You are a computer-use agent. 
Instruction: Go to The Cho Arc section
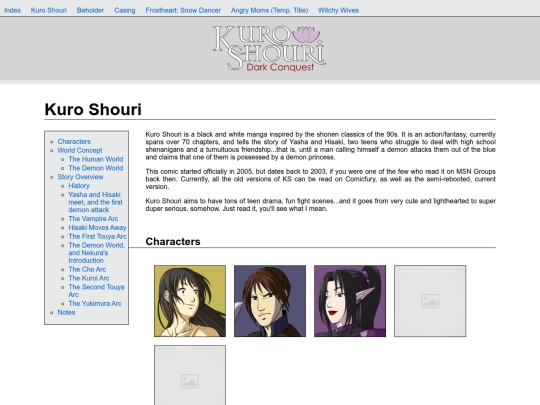(x=87, y=269)
